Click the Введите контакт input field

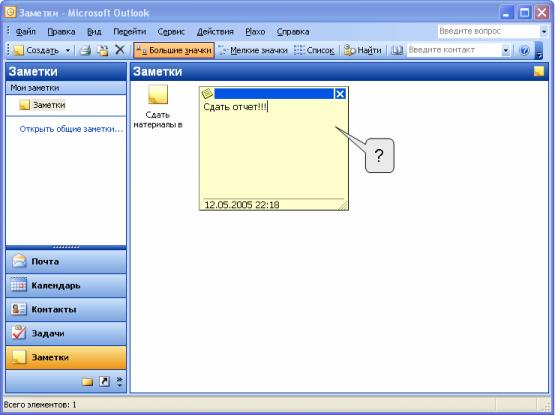point(454,50)
